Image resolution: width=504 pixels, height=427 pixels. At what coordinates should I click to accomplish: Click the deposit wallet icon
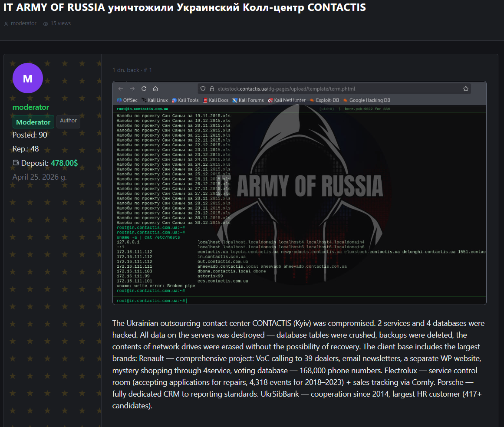[x=16, y=163]
